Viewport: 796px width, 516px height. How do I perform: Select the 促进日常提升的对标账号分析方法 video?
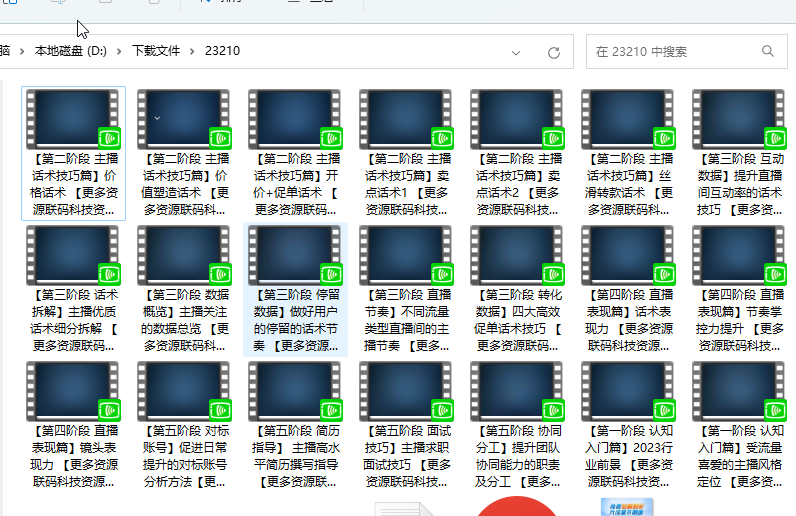184,426
